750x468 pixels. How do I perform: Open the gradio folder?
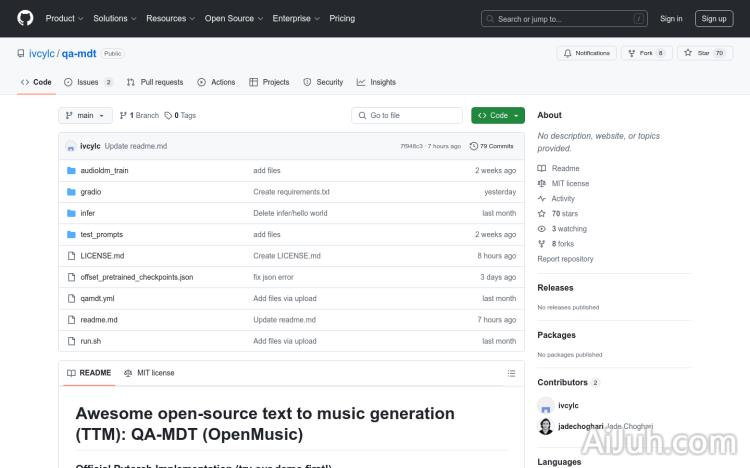91,192
